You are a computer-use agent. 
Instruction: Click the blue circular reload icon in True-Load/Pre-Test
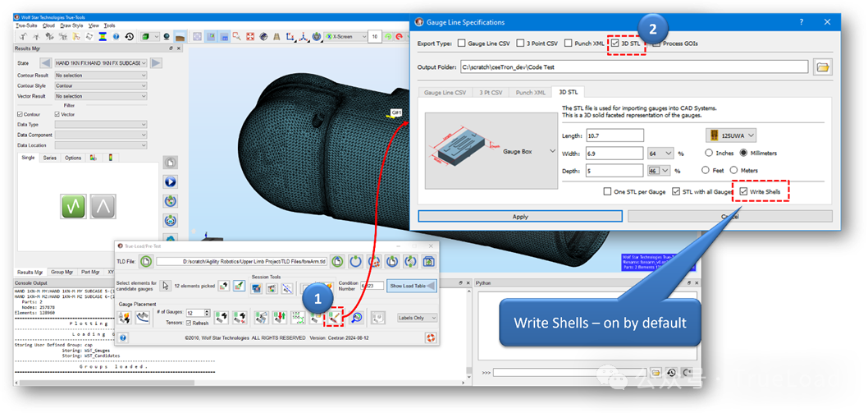[x=355, y=261]
